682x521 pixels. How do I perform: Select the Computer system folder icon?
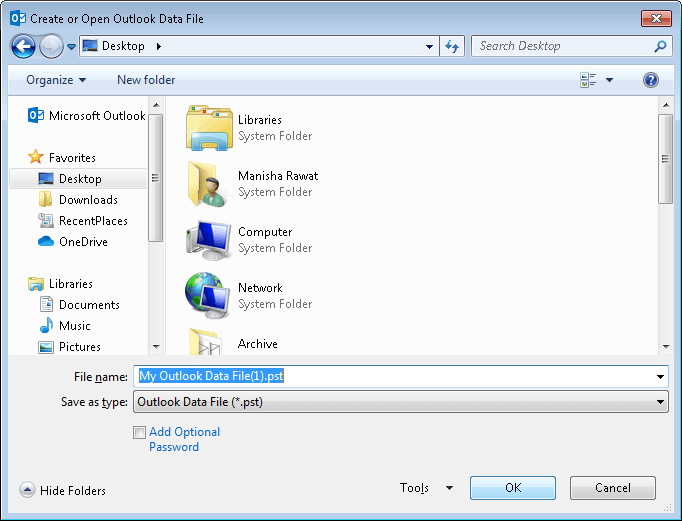pyautogui.click(x=208, y=240)
